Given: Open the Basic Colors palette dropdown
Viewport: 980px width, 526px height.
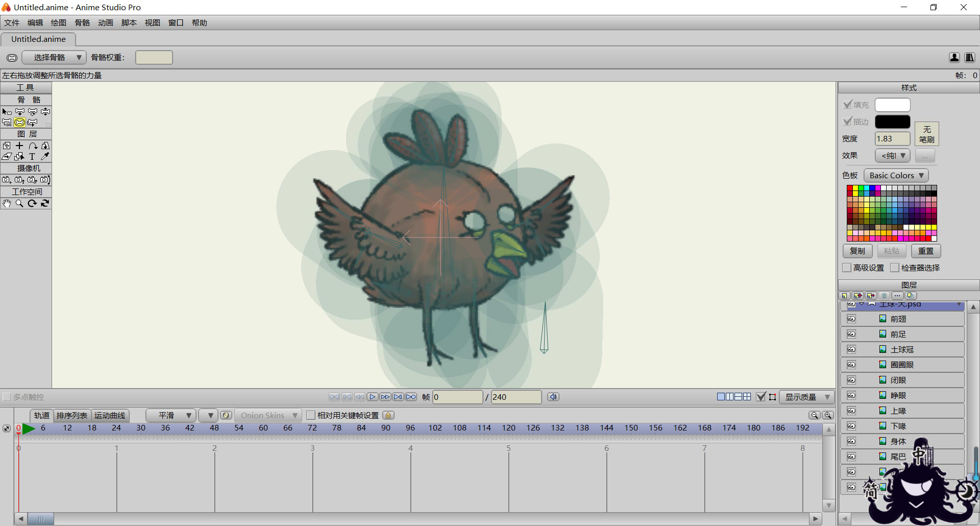Looking at the screenshot, I should [896, 175].
